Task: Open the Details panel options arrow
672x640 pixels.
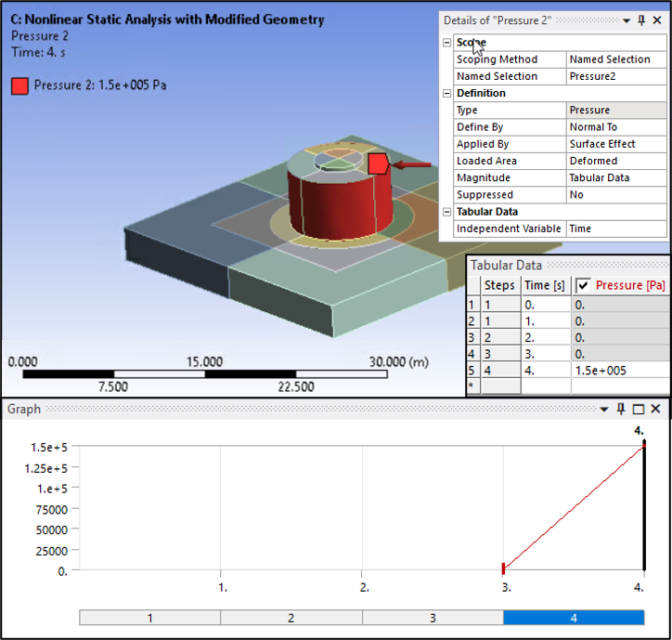Action: click(626, 20)
